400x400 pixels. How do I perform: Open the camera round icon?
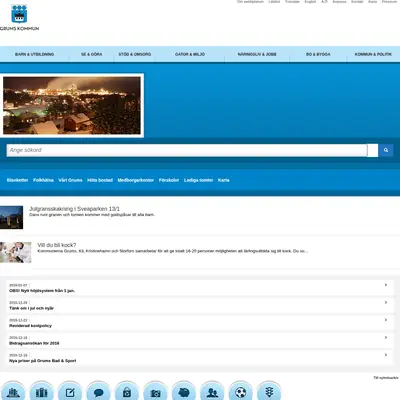click(155, 391)
